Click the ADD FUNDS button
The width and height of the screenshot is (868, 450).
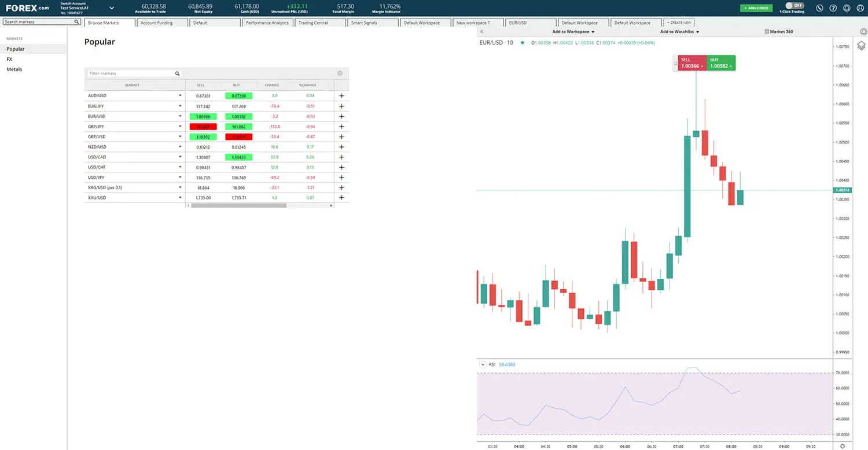pyautogui.click(x=756, y=8)
